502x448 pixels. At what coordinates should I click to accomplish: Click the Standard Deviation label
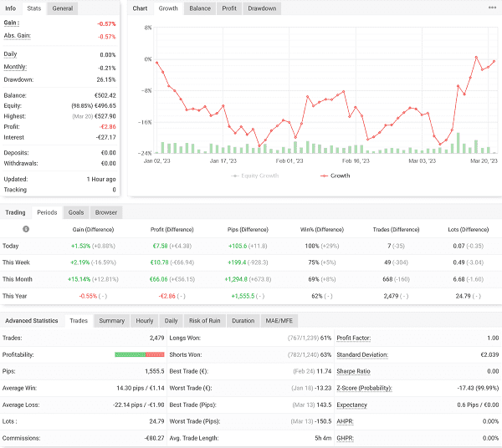(x=362, y=354)
